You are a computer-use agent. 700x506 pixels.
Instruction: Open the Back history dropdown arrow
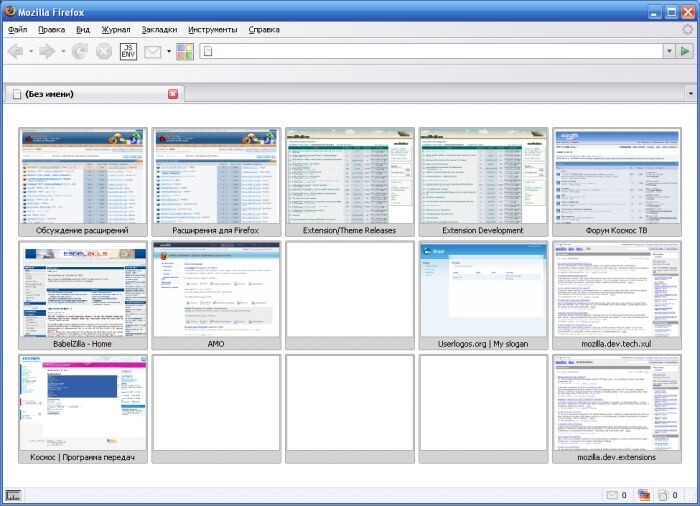pos(31,51)
